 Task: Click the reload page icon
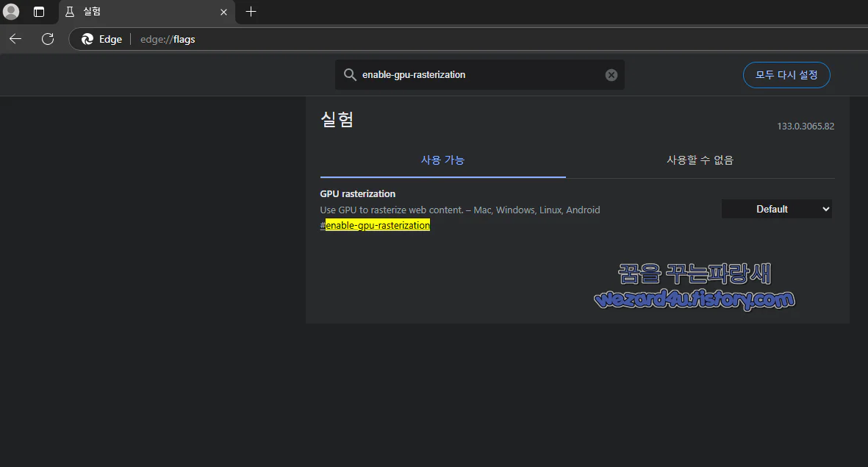coord(47,39)
